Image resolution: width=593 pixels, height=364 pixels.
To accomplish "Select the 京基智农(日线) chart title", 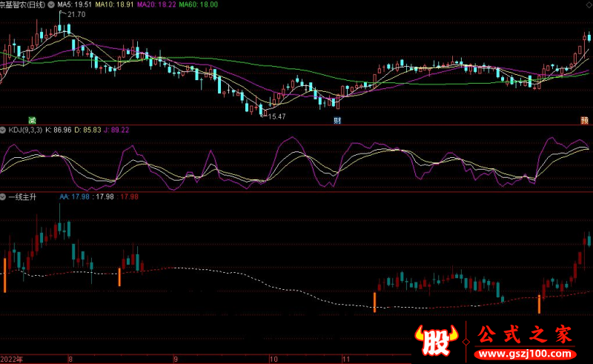I will point(22,4).
